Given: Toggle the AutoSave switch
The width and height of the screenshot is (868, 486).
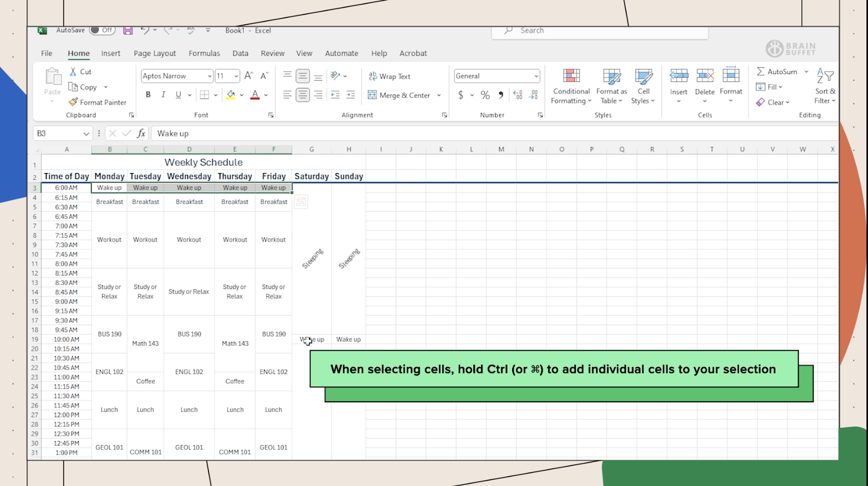Looking at the screenshot, I should 101,31.
